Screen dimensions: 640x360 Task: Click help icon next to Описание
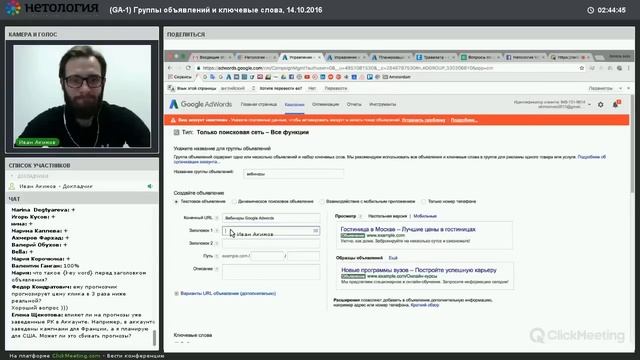pos(217,269)
